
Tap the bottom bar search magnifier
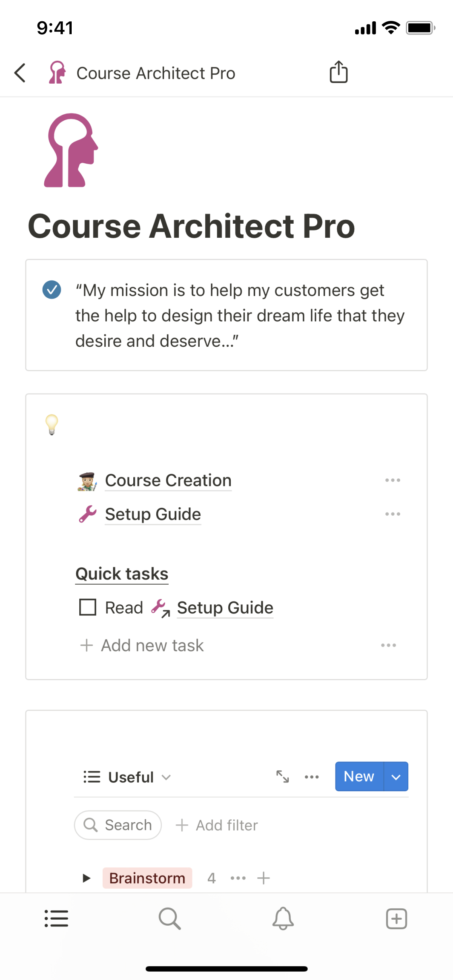[170, 918]
